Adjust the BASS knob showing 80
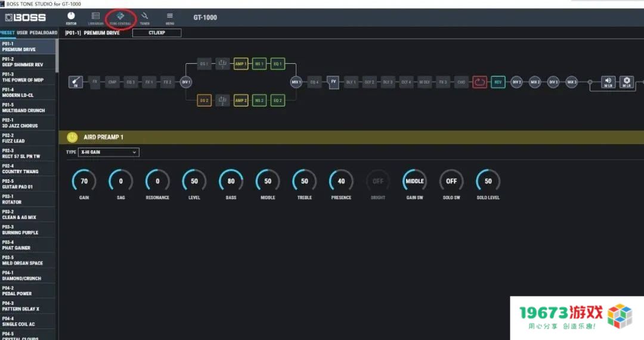 point(231,181)
